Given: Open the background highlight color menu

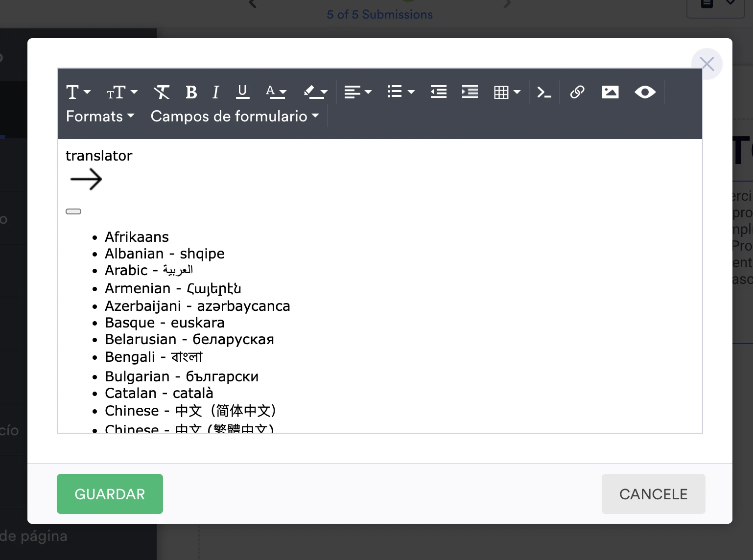Looking at the screenshot, I should [x=315, y=92].
